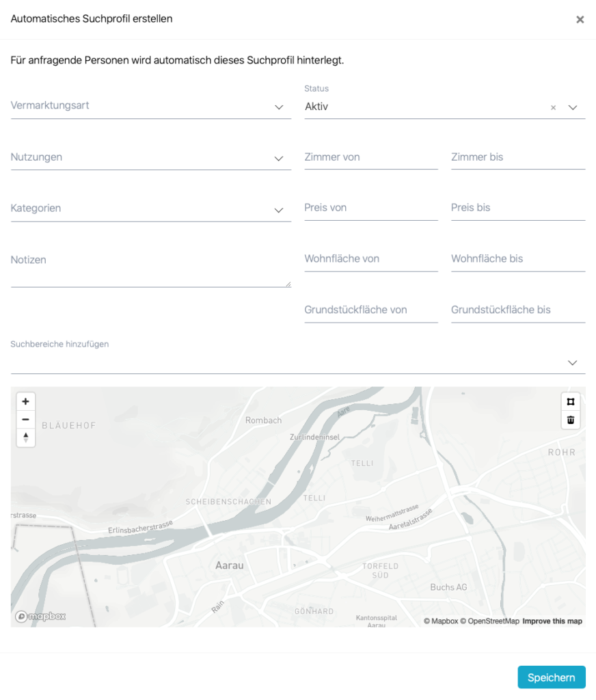Save the search profile with Speichern

pyautogui.click(x=551, y=677)
